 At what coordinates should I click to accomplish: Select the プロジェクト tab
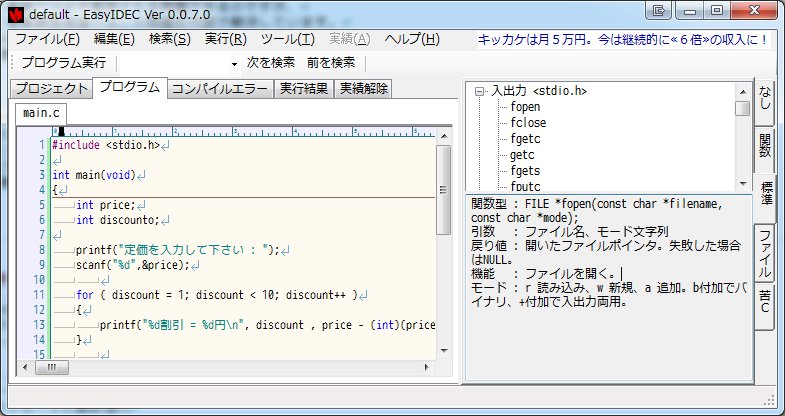50,88
